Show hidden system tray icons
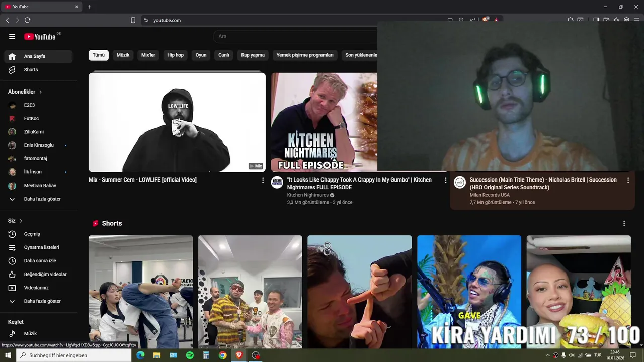 (x=547, y=355)
